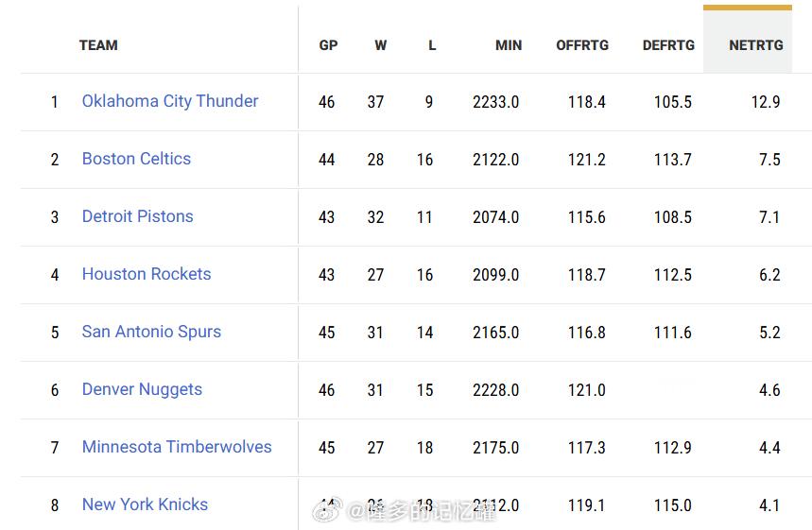This screenshot has height=530, width=812.
Task: Open the Denver Nuggets team link
Action: tap(142, 389)
